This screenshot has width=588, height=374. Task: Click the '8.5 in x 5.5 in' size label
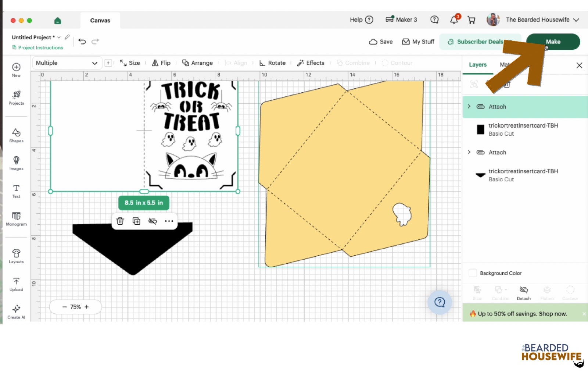tap(144, 203)
